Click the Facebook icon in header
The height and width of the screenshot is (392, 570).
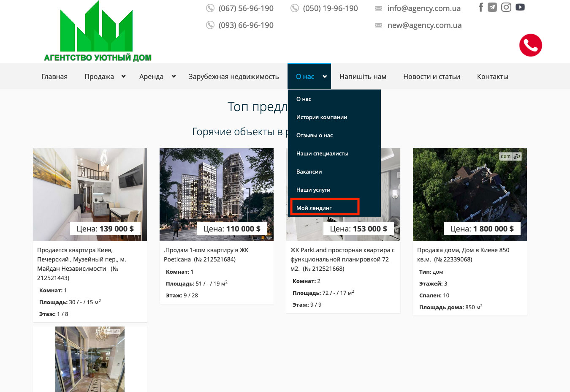click(x=480, y=7)
